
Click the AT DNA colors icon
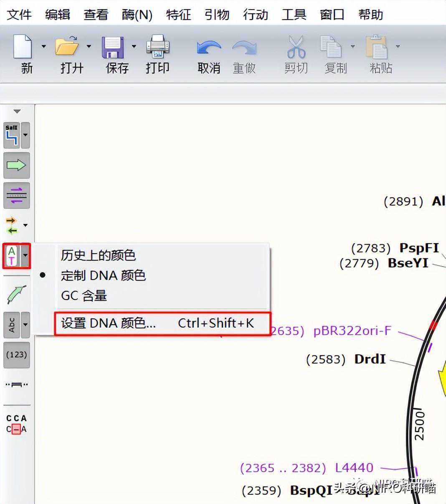coord(12,256)
